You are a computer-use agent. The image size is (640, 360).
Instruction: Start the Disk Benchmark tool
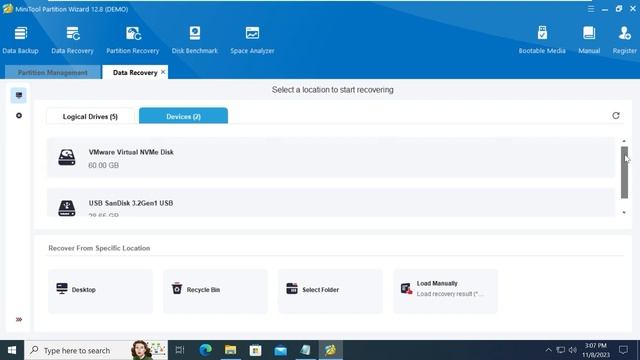195,40
